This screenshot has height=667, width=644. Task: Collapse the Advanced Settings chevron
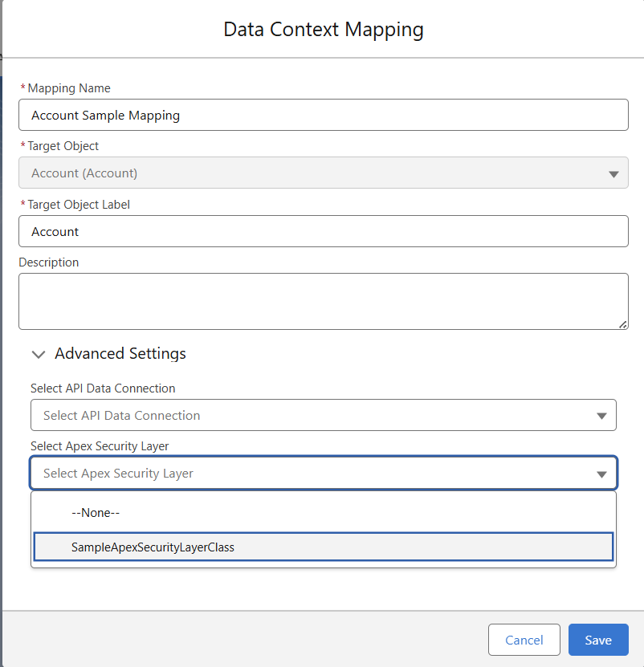(38, 354)
